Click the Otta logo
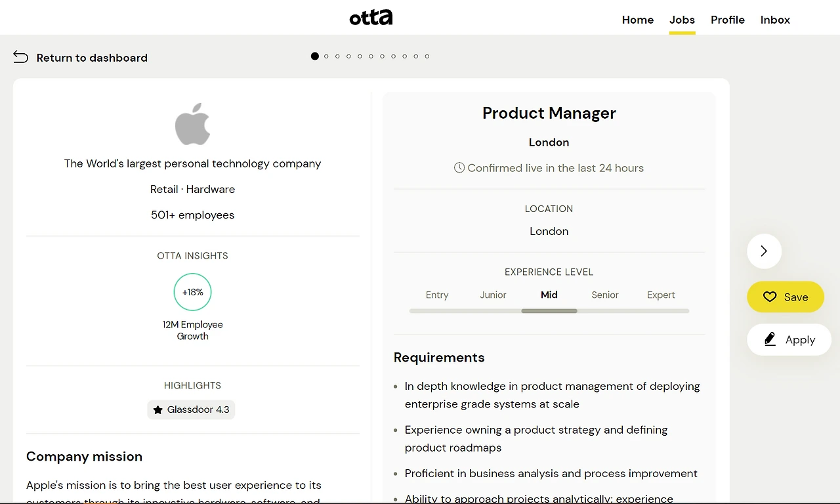The image size is (840, 504). pyautogui.click(x=371, y=18)
